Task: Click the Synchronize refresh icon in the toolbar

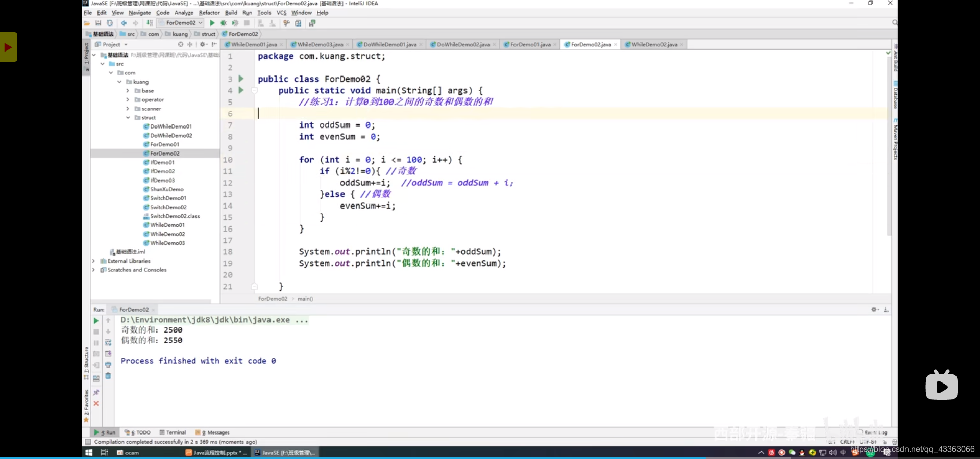Action: pos(110,23)
